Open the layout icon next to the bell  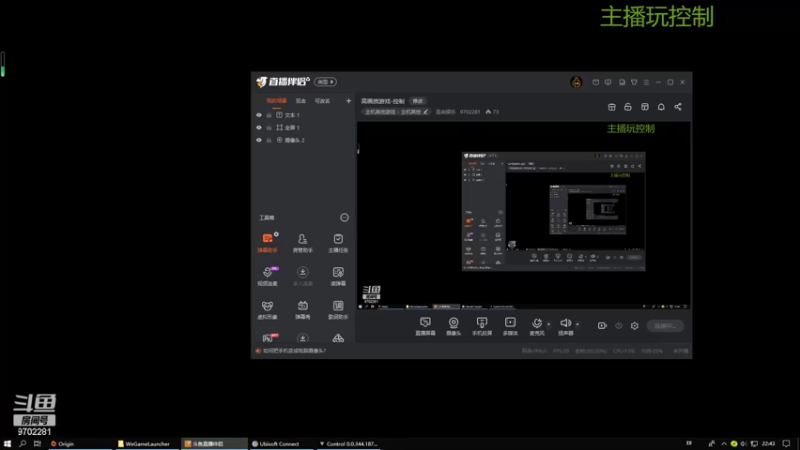[x=645, y=107]
